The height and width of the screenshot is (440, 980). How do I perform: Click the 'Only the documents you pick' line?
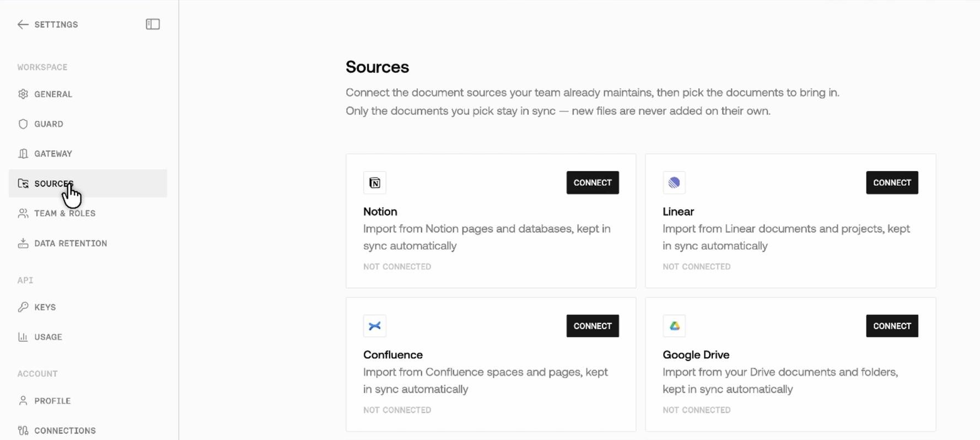tap(558, 111)
